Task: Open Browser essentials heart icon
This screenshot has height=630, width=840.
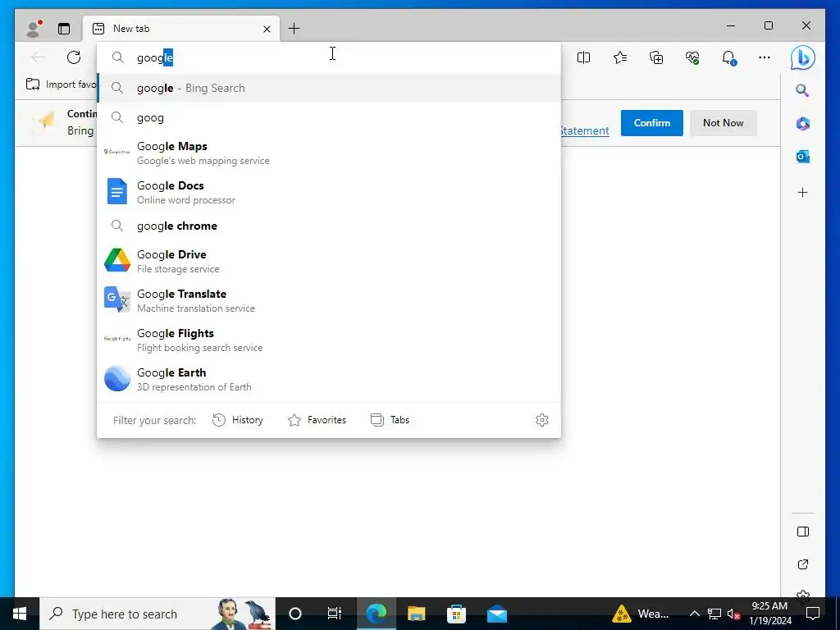Action: [x=692, y=57]
